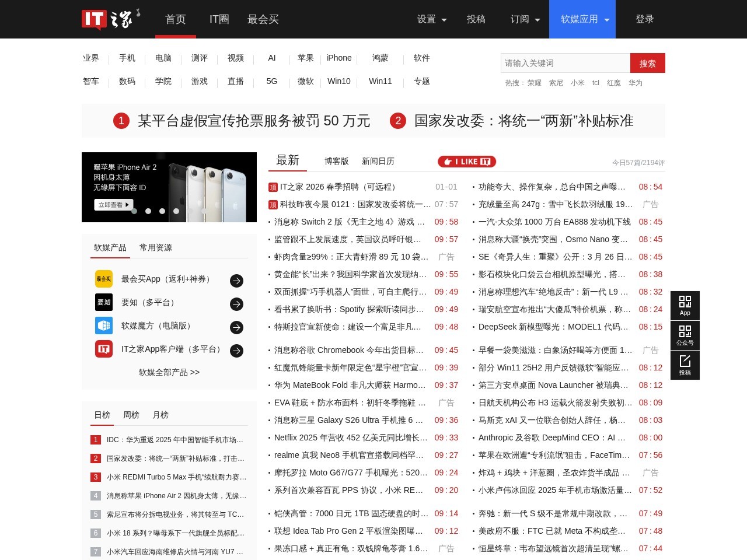Image resolution: width=747 pixels, height=560 pixels.
Task: Open the 软媒全部产品 link
Action: coord(169,372)
